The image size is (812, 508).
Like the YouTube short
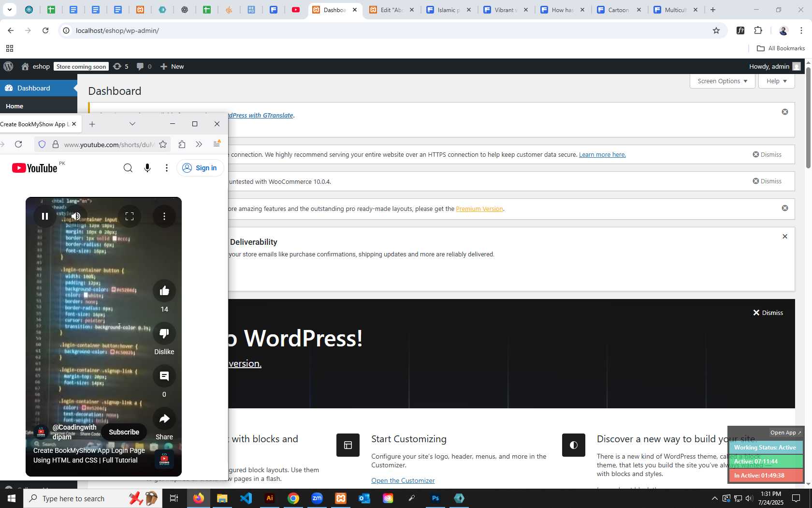(164, 290)
